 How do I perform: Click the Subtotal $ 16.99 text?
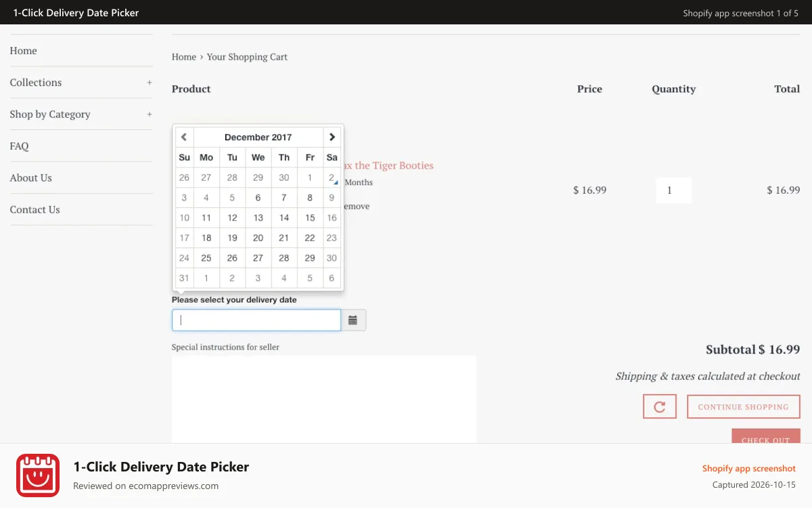753,350
